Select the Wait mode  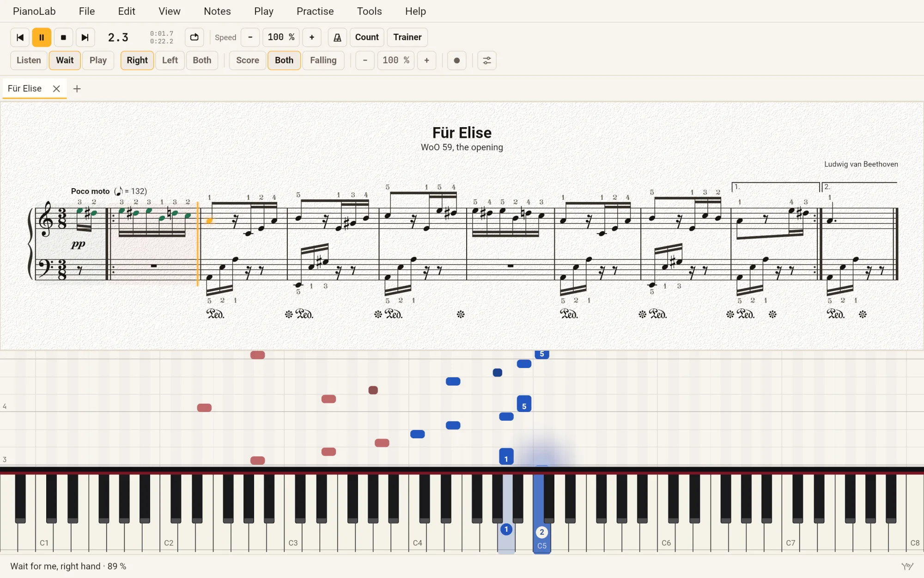65,61
